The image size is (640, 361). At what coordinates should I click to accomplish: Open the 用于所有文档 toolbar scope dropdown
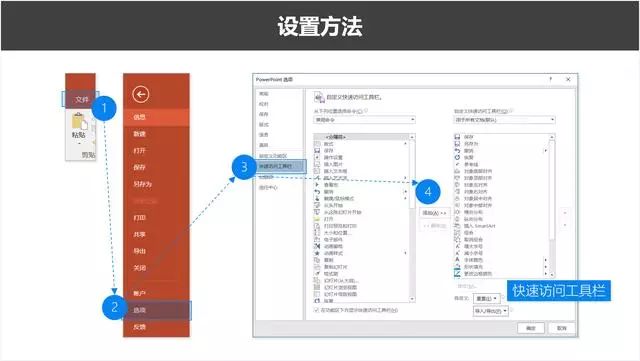coord(504,120)
